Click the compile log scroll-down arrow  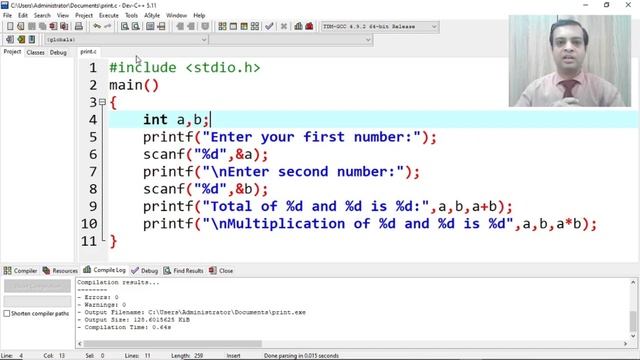(x=633, y=336)
